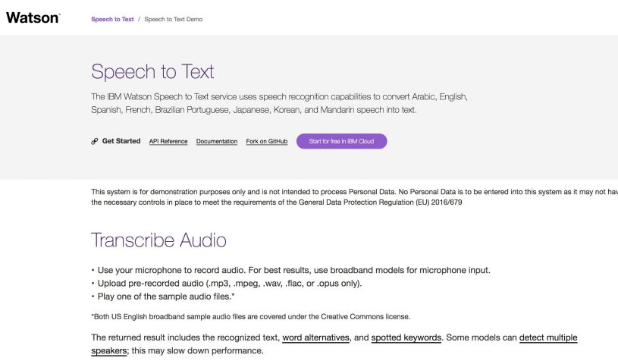
Task: Click the IBM Watson service description paragraph
Action: (280, 103)
